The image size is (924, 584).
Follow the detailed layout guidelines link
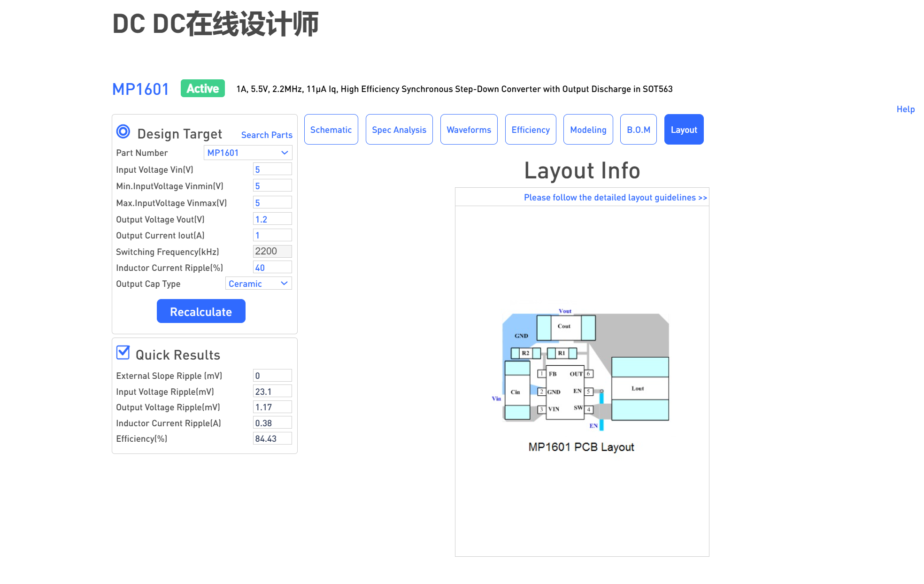616,198
